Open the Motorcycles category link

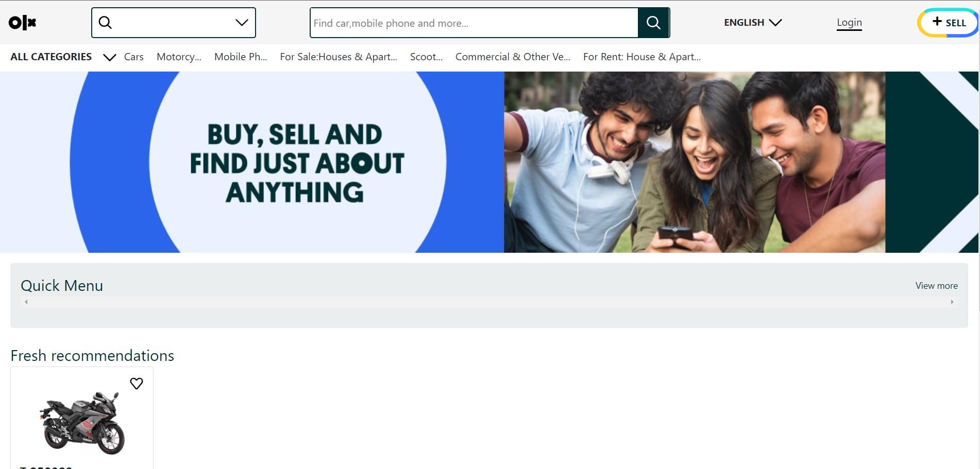[x=179, y=57]
